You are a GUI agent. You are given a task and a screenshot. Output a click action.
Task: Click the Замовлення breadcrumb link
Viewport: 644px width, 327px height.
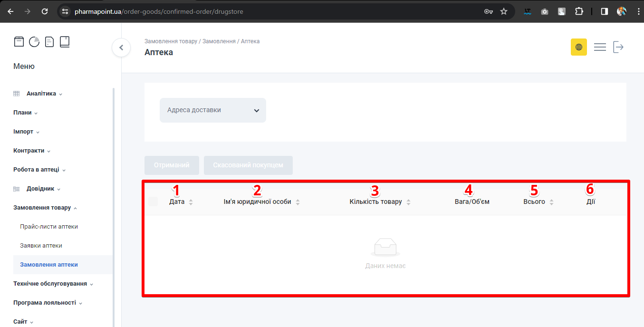(219, 41)
